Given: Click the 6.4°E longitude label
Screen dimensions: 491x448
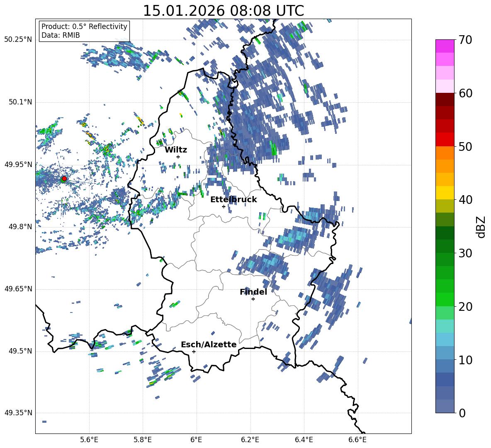Looking at the screenshot, I should pos(304,440).
